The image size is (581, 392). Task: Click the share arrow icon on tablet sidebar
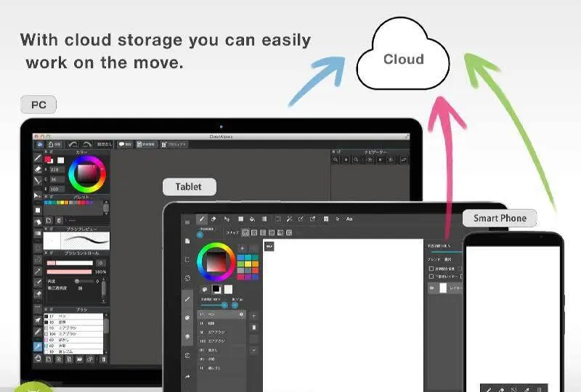click(x=187, y=377)
